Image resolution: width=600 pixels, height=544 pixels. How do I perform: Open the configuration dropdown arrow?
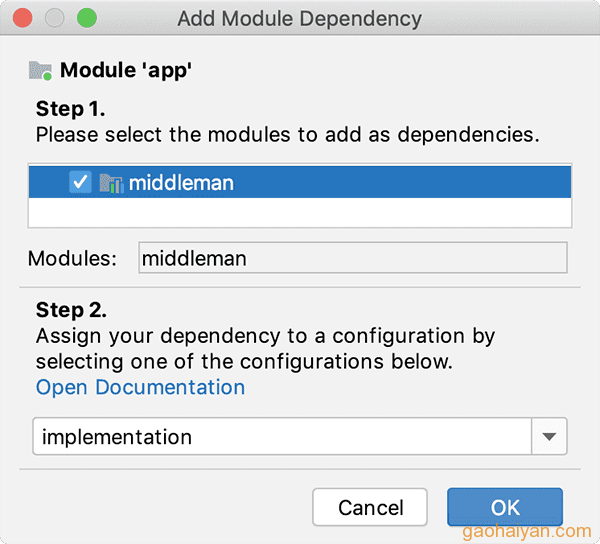[x=549, y=437]
